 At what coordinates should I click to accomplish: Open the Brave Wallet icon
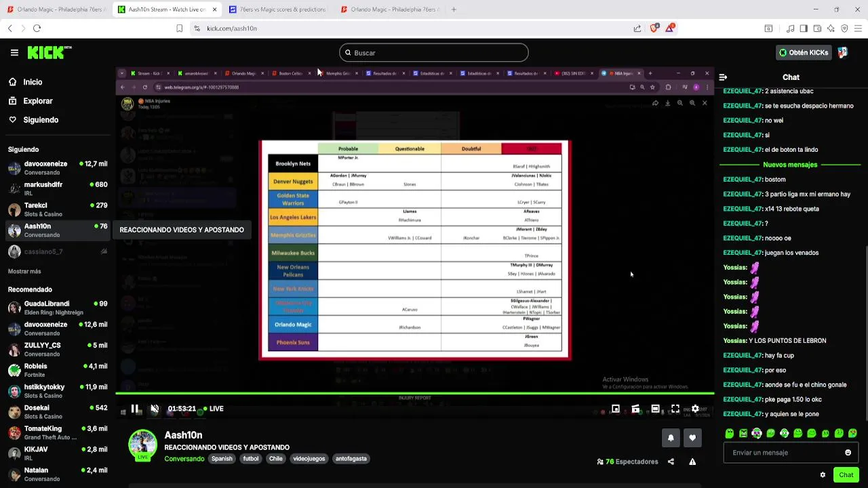click(x=817, y=28)
